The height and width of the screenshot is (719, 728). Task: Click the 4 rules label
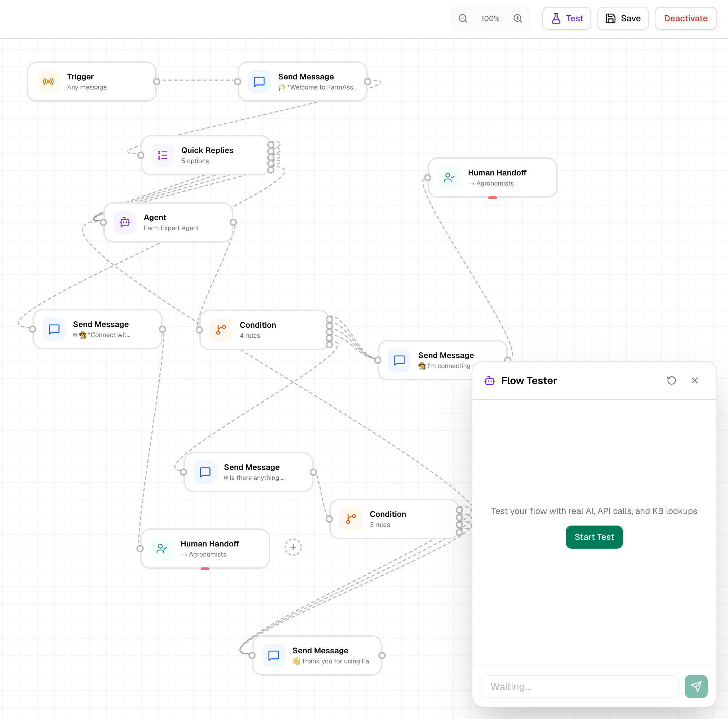coord(250,336)
